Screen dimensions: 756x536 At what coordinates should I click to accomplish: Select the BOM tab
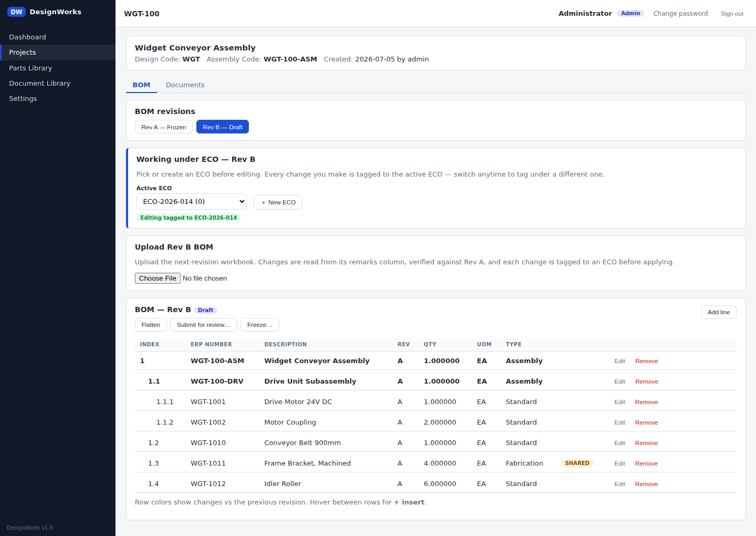(x=141, y=85)
